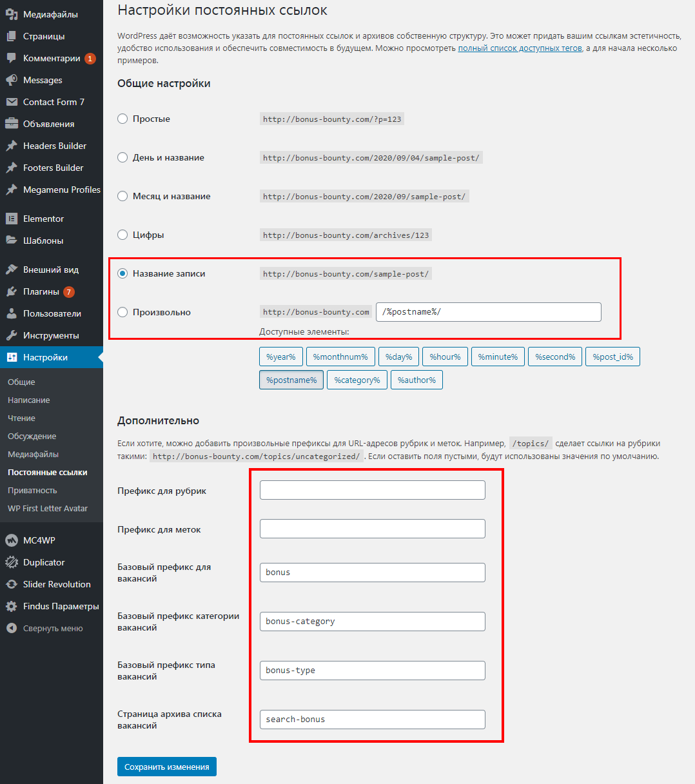Click the Объявления briefcase icon
695x784 pixels.
pos(12,124)
